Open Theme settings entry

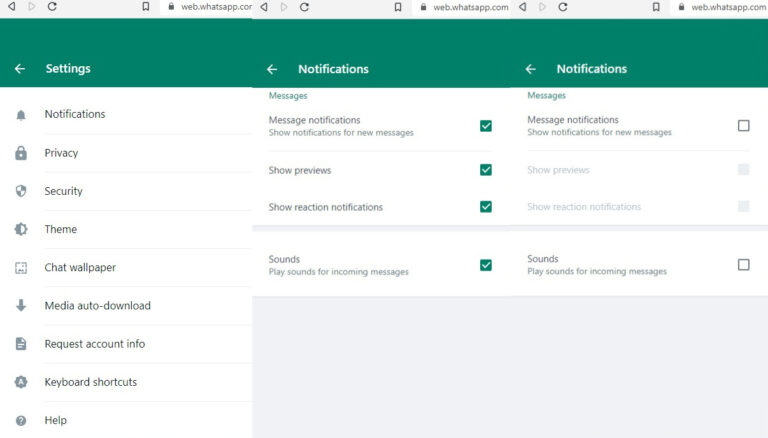point(126,229)
